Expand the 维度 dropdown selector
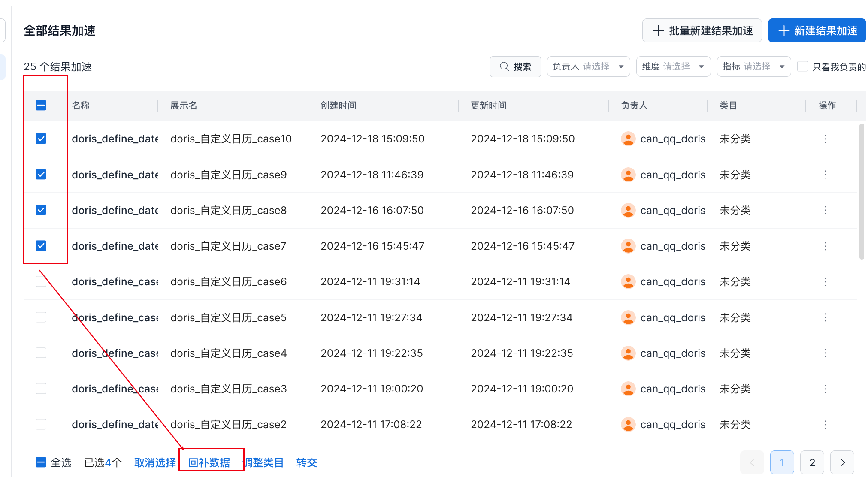The height and width of the screenshot is (477, 868). click(x=673, y=66)
